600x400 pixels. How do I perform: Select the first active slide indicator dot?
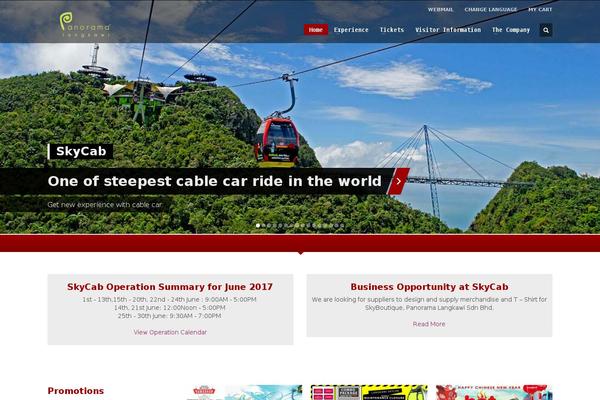(x=258, y=225)
